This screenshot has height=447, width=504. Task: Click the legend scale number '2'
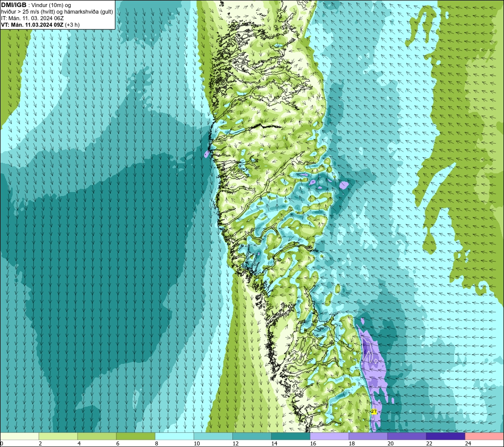click(x=40, y=443)
